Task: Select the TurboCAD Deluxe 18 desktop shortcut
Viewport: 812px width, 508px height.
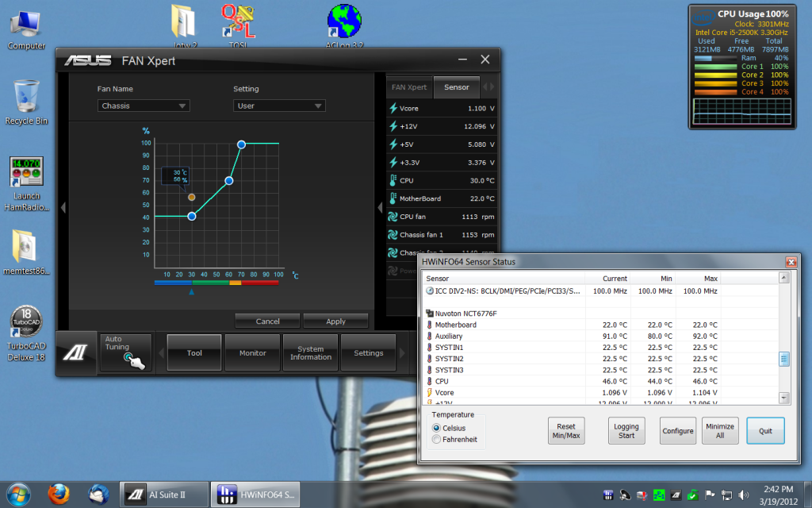Action: coord(26,333)
